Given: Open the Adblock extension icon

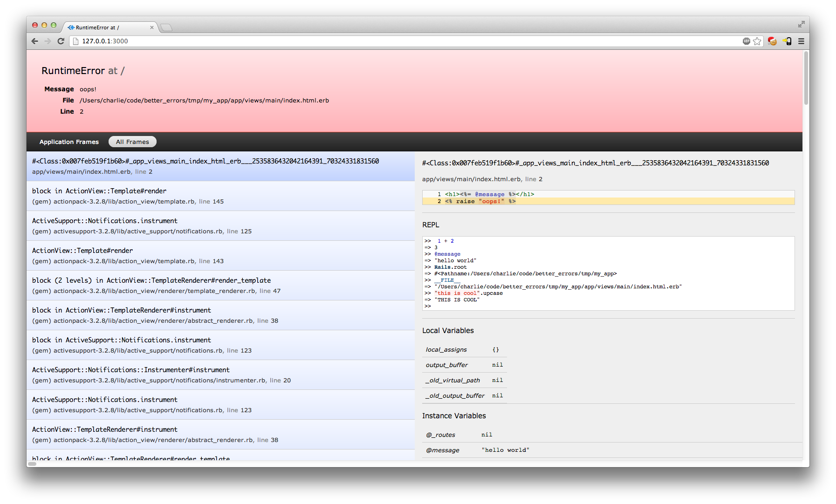Looking at the screenshot, I should click(x=747, y=41).
